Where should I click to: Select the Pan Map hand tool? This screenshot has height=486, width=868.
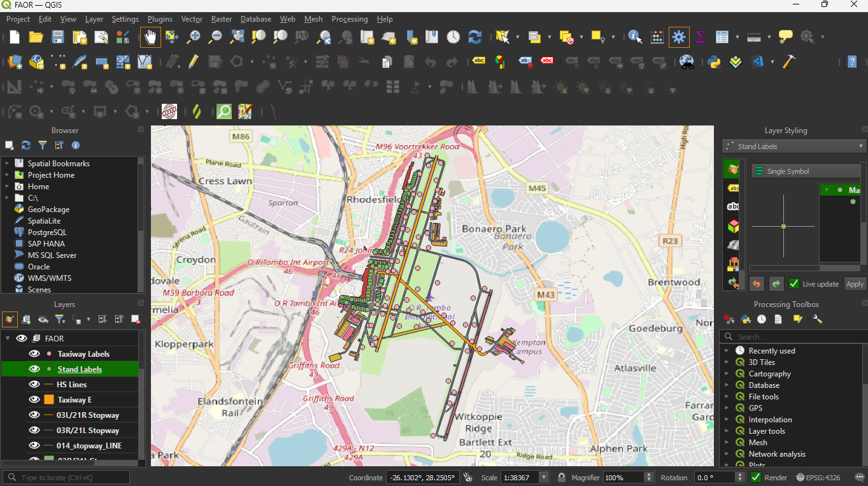[x=150, y=37]
